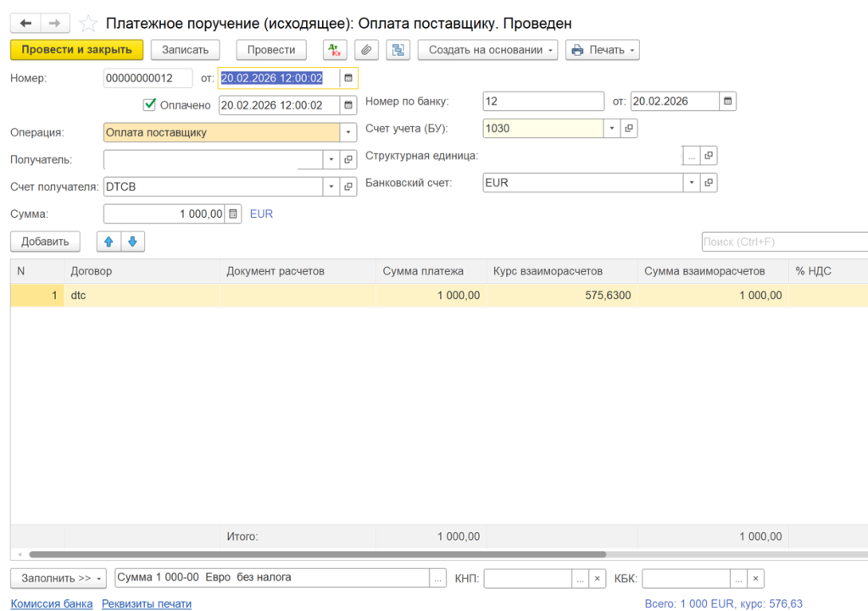Expand the Банковский счет dropdown

pyautogui.click(x=692, y=182)
